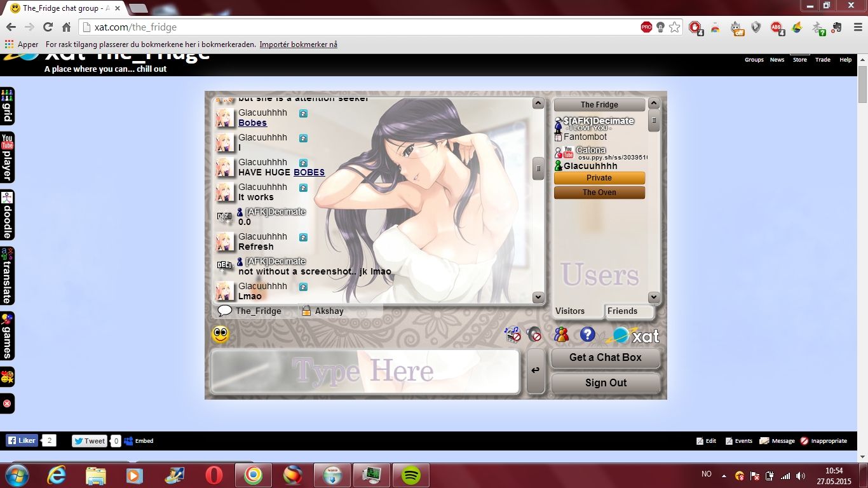This screenshot has width=868, height=488.
Task: Click Glacuuhhhh avatar beside 'It works'
Action: click(x=225, y=192)
